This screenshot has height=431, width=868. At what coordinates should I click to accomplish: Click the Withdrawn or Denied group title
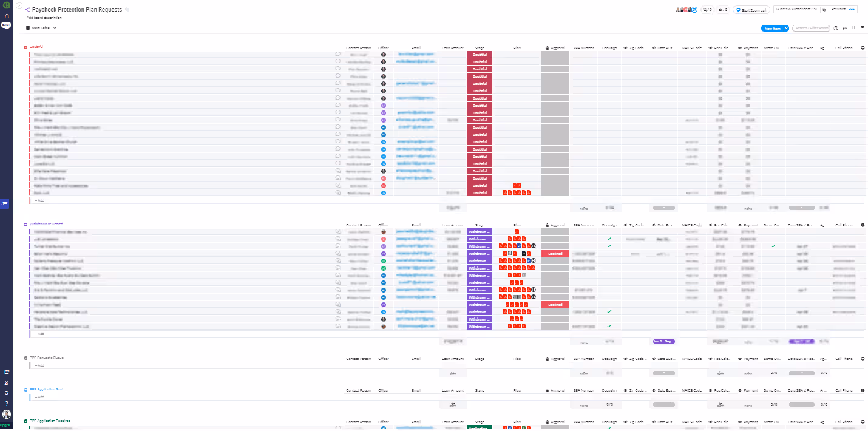tap(46, 225)
